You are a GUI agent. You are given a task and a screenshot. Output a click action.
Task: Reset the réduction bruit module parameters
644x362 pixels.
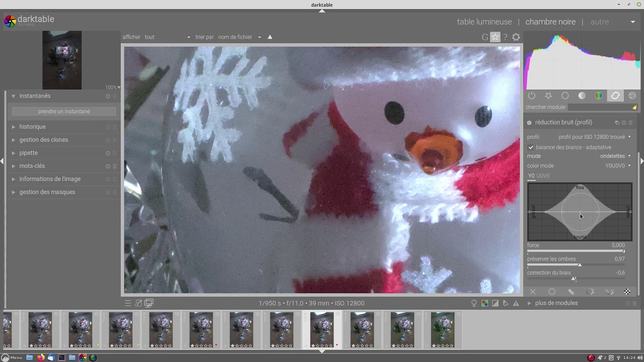click(624, 123)
